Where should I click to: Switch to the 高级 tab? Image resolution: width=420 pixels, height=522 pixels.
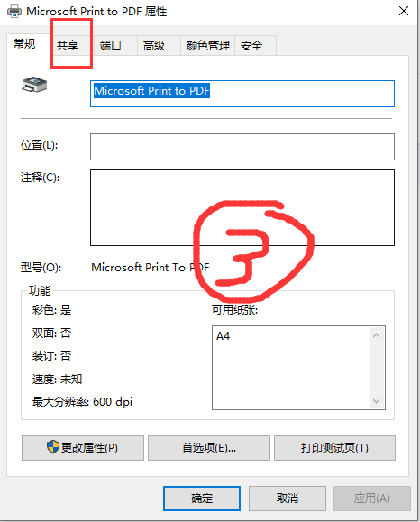point(154,45)
